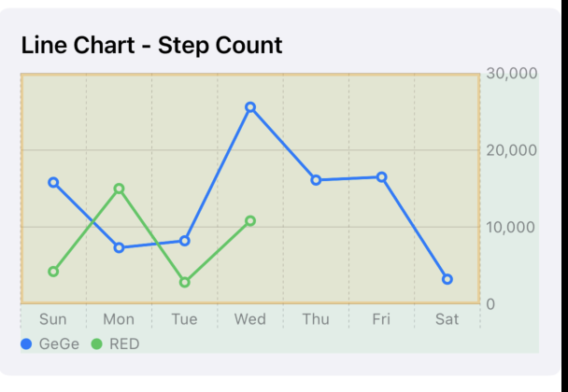Select GeGe's Tuesday data point

pyautogui.click(x=185, y=241)
